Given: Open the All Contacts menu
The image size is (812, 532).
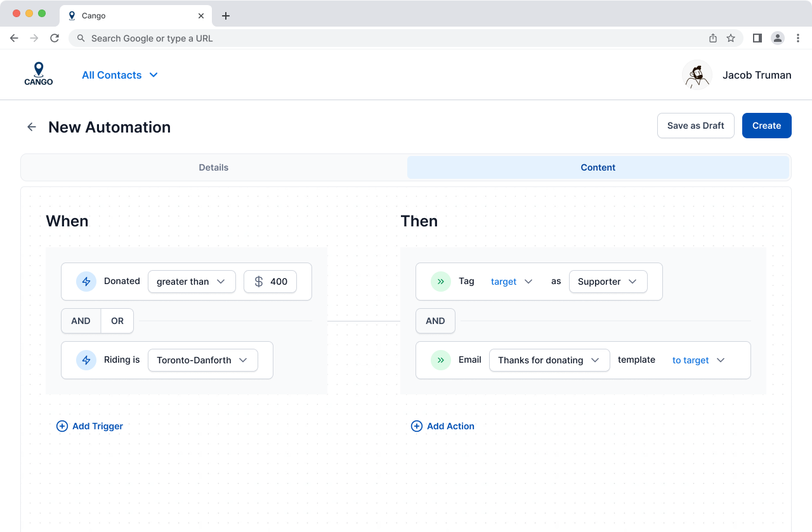Looking at the screenshot, I should click(x=120, y=75).
